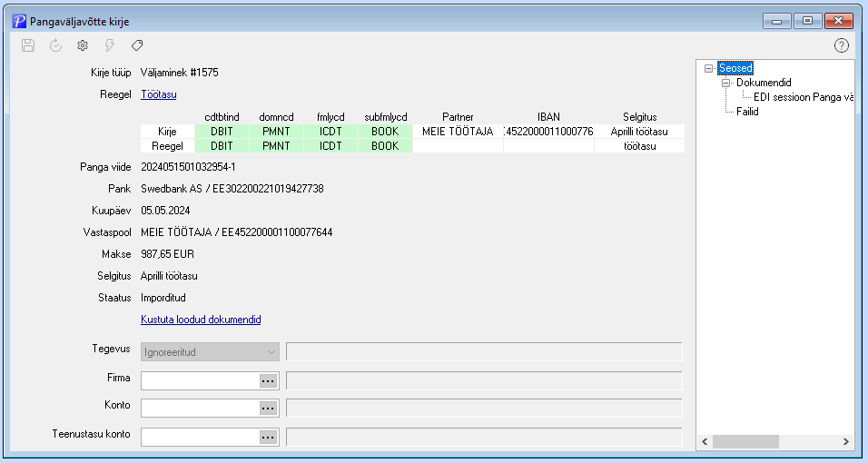Click the Reegel row BOOK cell
Viewport: 868px width, 463px height.
(x=385, y=145)
